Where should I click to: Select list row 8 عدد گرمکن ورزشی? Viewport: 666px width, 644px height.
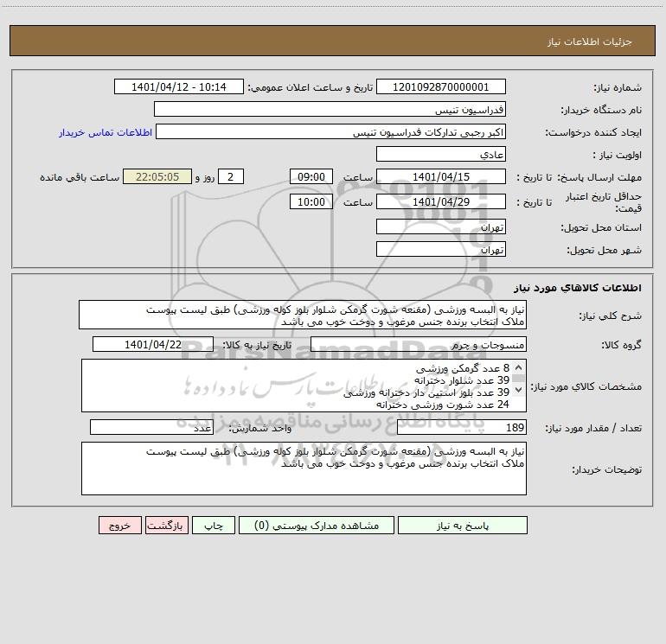463,367
